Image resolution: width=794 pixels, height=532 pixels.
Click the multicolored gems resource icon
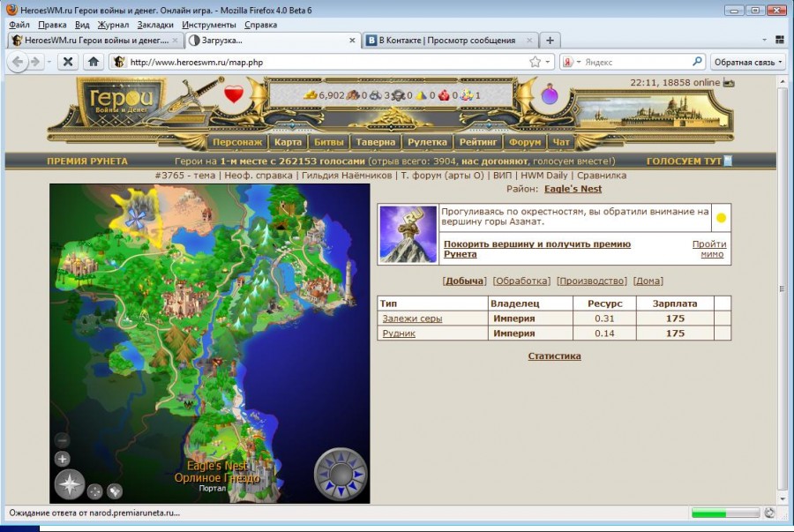[x=467, y=95]
